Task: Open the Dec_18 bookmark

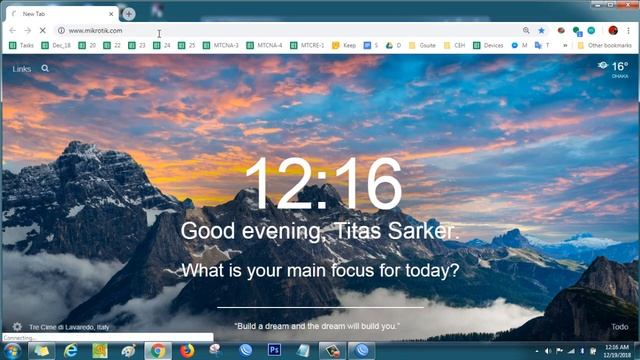Action: 56,45
